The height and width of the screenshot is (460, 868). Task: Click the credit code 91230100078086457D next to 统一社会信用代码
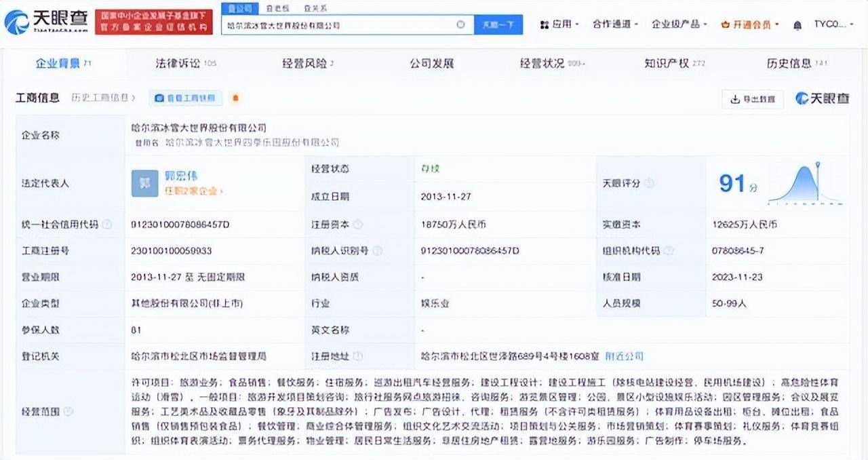[180, 224]
